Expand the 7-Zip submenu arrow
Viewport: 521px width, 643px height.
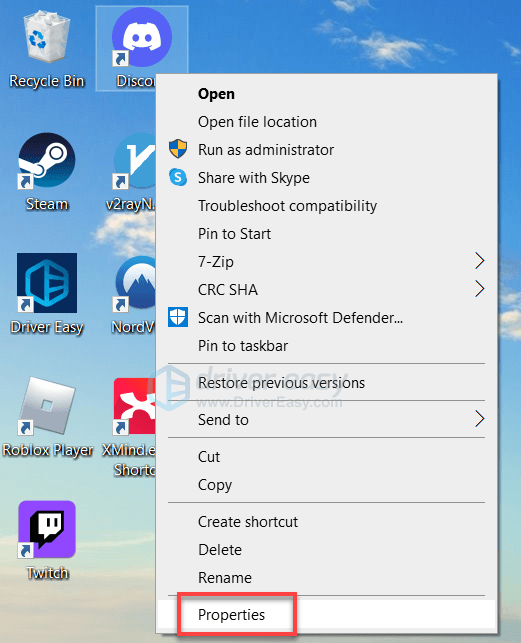(x=480, y=261)
